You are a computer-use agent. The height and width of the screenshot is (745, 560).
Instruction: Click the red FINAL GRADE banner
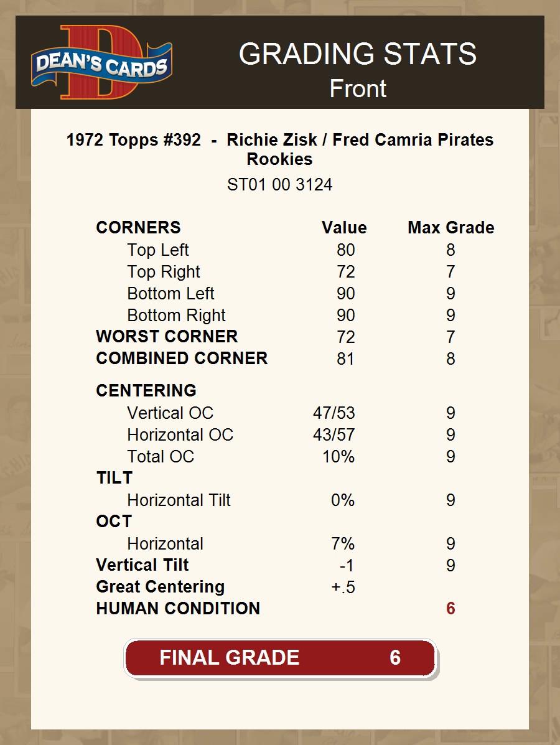(x=280, y=658)
